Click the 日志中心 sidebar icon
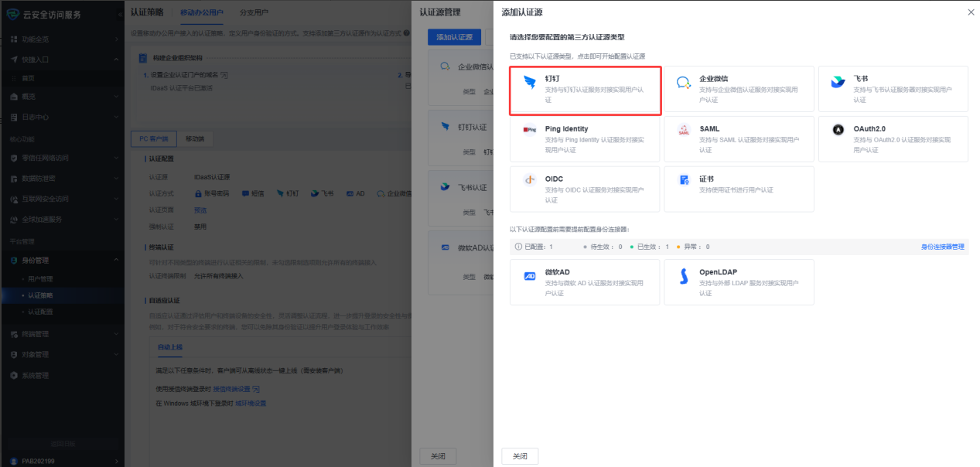Viewport: 980px width, 467px height. tap(15, 117)
